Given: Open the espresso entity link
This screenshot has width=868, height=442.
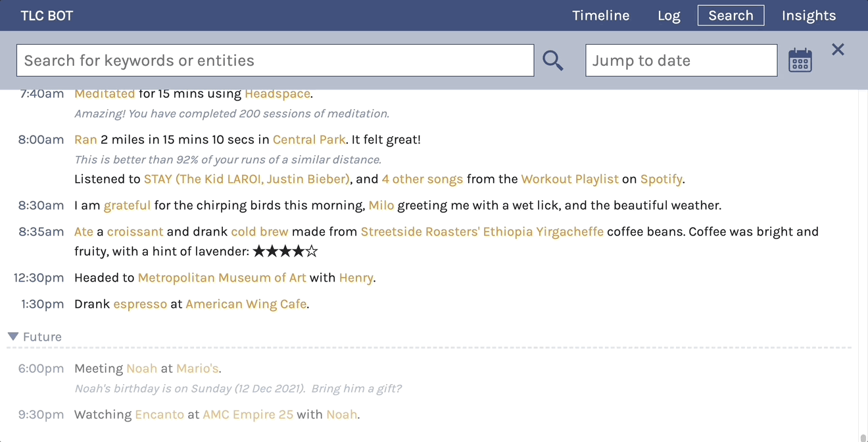Looking at the screenshot, I should coord(140,304).
